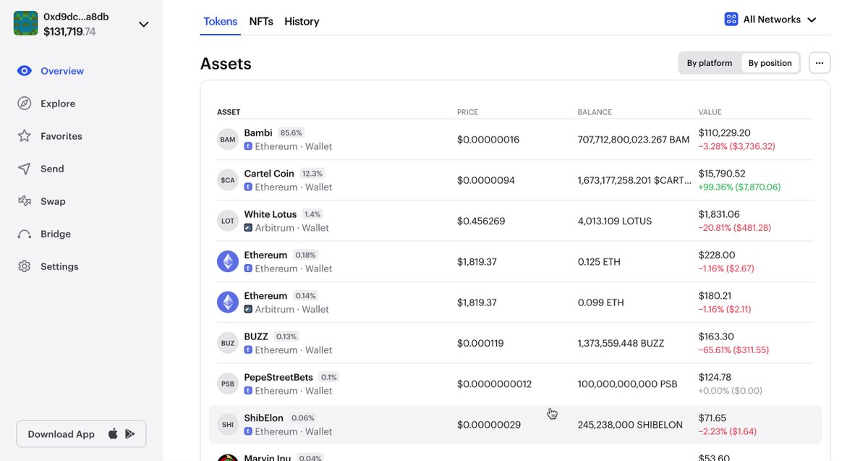The image size is (868, 461).
Task: Open the Swap page
Action: [x=53, y=201]
